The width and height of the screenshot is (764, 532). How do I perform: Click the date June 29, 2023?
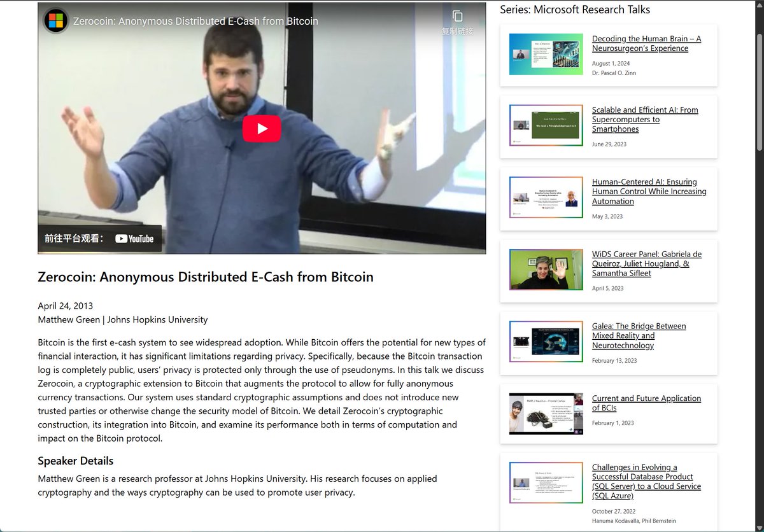tap(609, 144)
